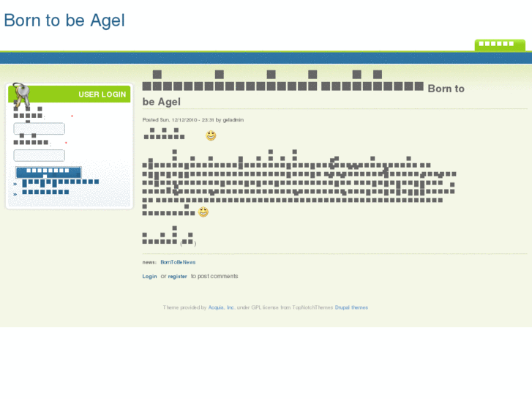Open the second link under the login button
Image resolution: width=532 pixels, height=399 pixels.
point(45,192)
